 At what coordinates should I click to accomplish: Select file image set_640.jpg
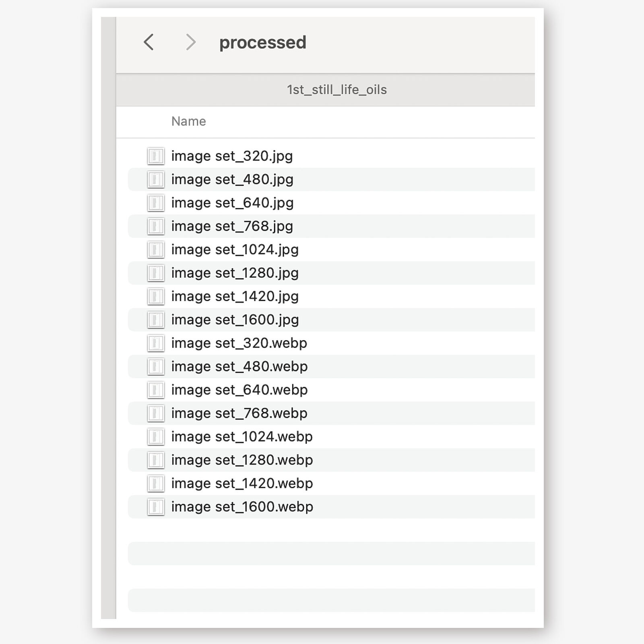click(232, 203)
